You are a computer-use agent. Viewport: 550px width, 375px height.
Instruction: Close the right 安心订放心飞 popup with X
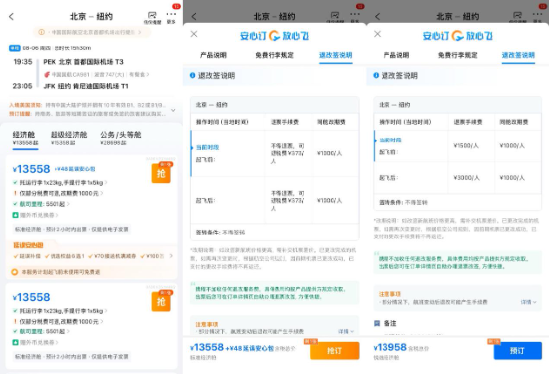click(377, 34)
